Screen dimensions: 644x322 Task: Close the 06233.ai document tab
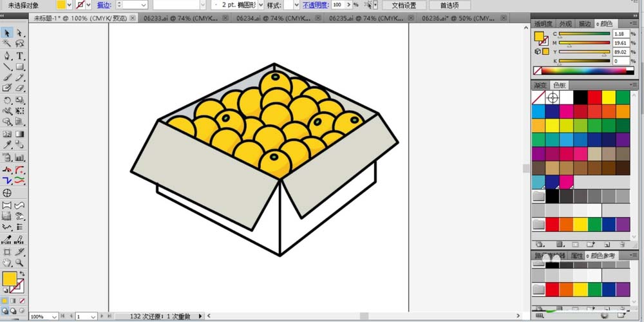[226, 19]
